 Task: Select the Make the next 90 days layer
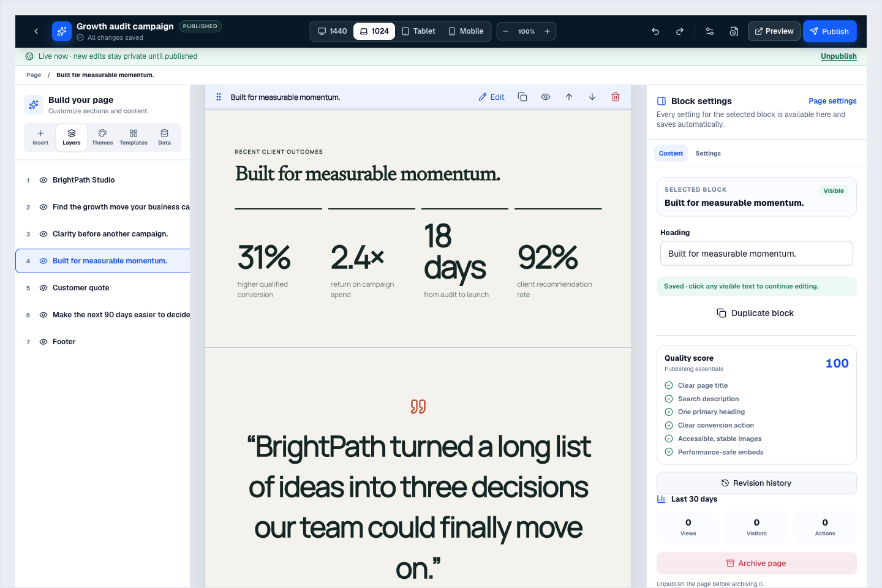click(x=103, y=315)
